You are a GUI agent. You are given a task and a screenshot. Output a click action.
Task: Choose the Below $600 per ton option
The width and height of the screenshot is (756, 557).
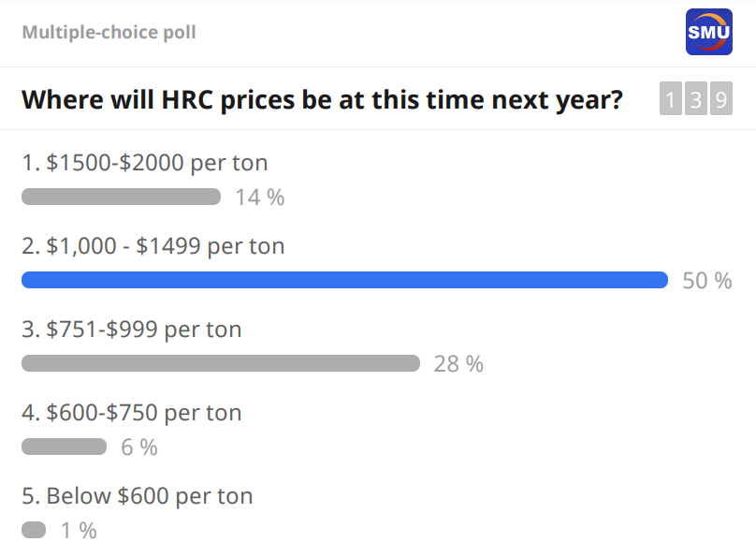pos(137,496)
